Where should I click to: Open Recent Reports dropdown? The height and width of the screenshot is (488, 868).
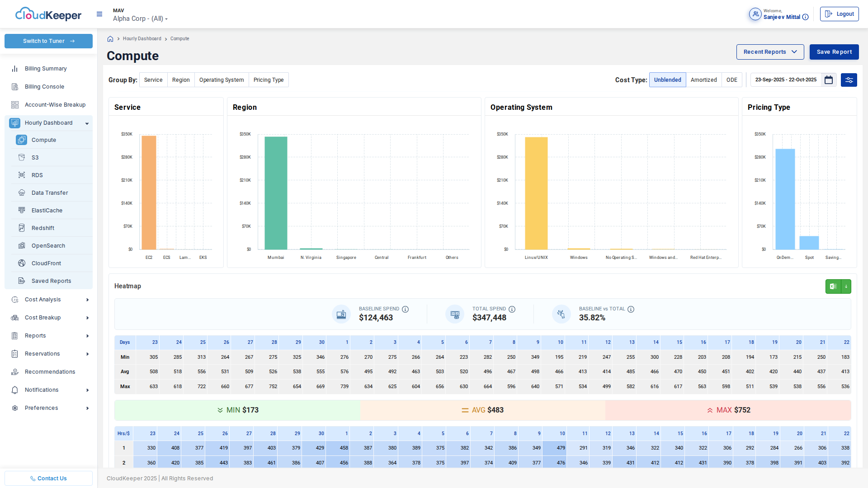click(x=770, y=52)
